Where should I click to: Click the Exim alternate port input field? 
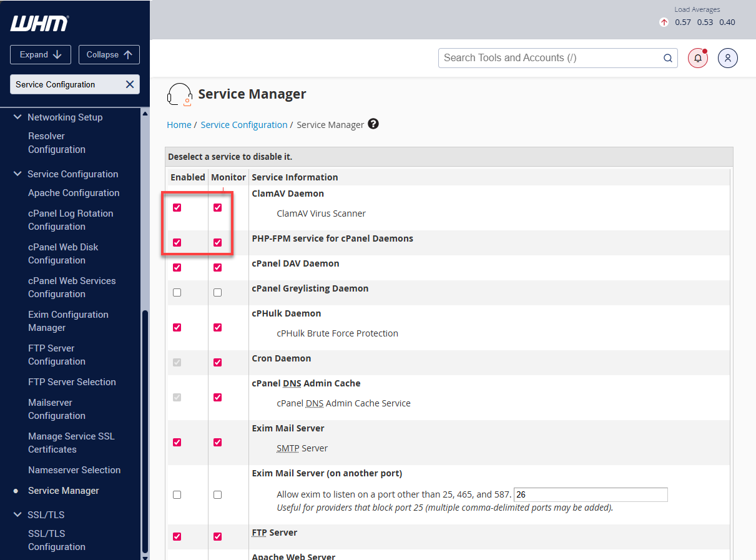coord(590,494)
